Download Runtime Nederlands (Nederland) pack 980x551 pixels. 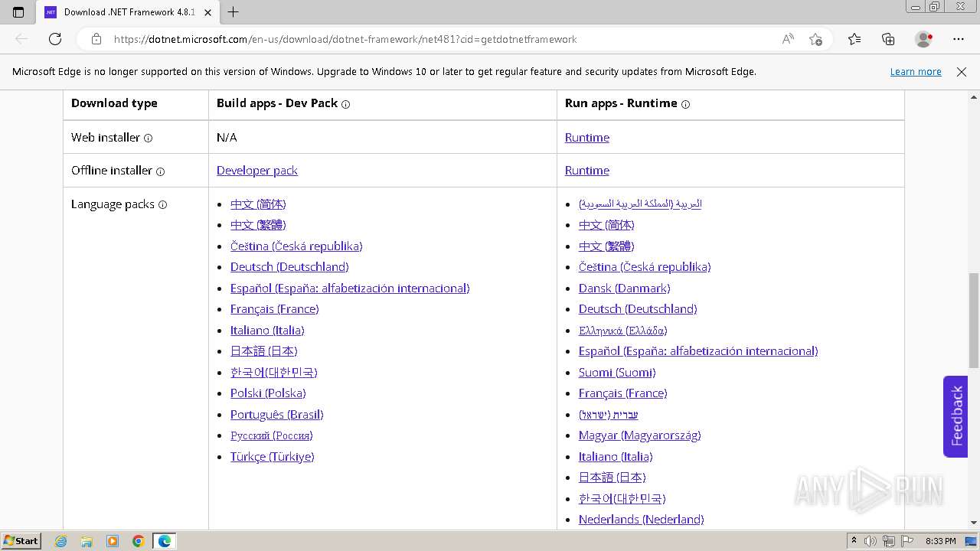pyautogui.click(x=642, y=520)
